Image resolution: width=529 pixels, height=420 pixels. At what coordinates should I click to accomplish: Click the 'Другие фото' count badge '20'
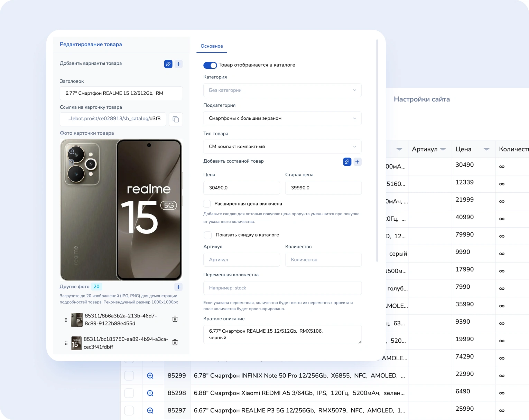tap(96, 287)
